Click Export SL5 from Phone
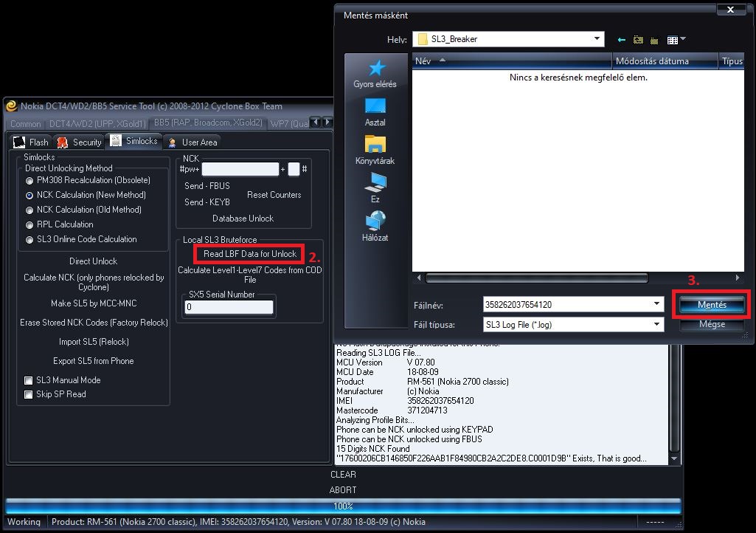Screen dimensions: 756x533 tap(94, 361)
